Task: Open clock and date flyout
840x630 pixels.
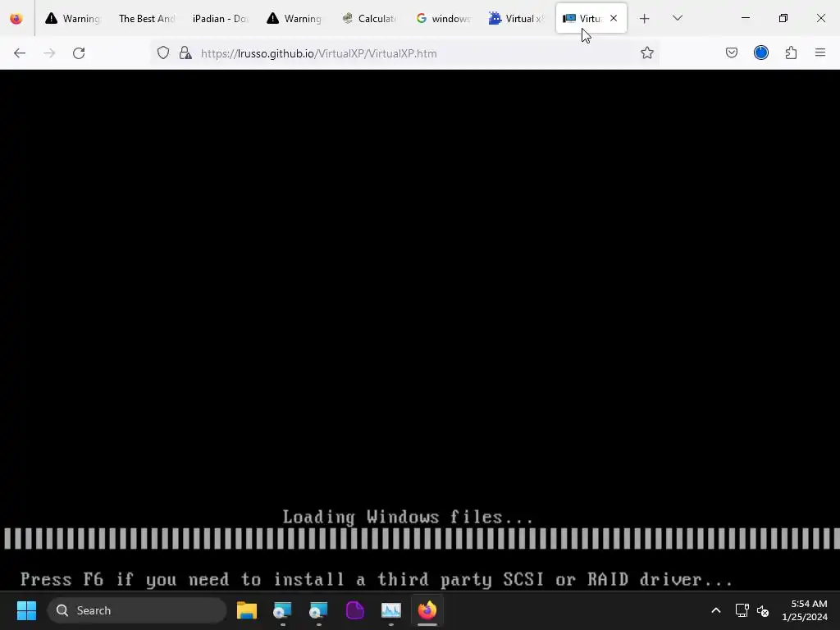Action: coord(805,610)
